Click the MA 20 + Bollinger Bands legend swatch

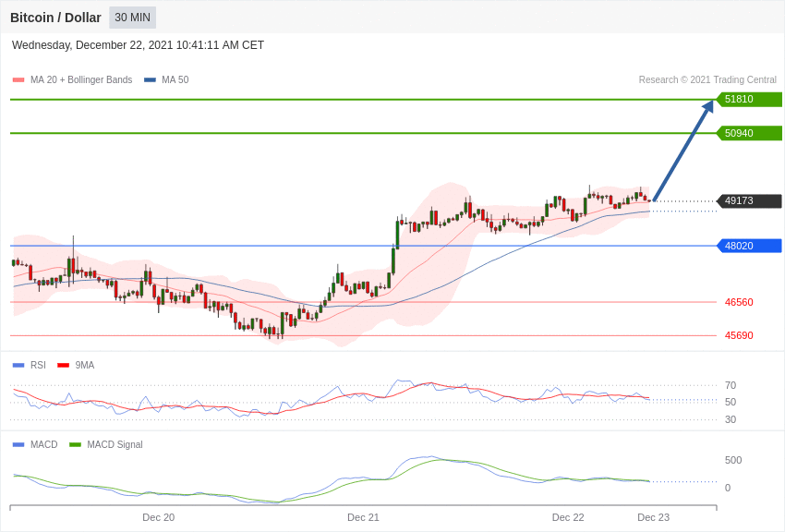tap(18, 80)
